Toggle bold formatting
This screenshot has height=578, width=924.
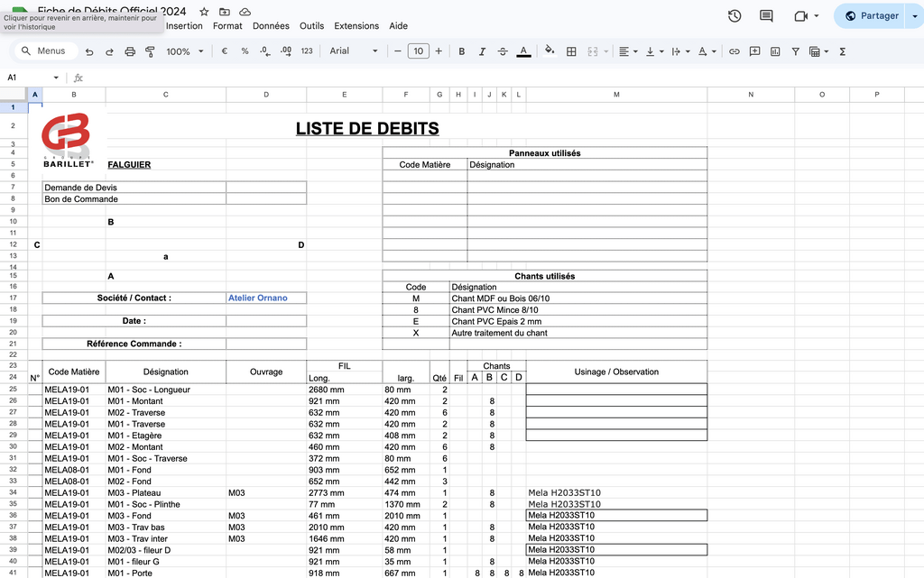(462, 51)
